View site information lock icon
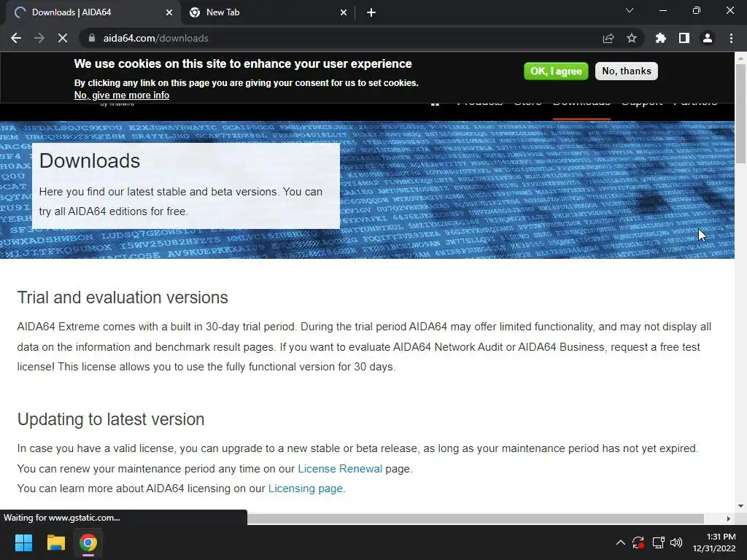 [x=92, y=38]
